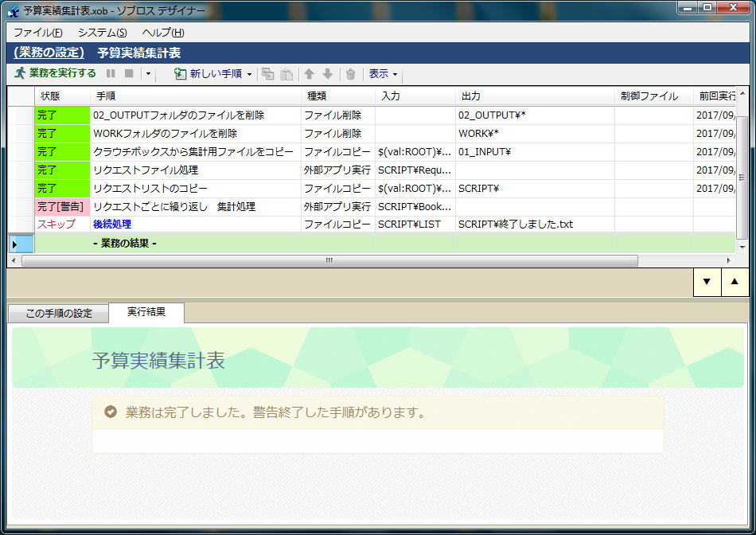The width and height of the screenshot is (756, 535).
Task: Click the ▼ panel collapse button
Action: (x=707, y=281)
